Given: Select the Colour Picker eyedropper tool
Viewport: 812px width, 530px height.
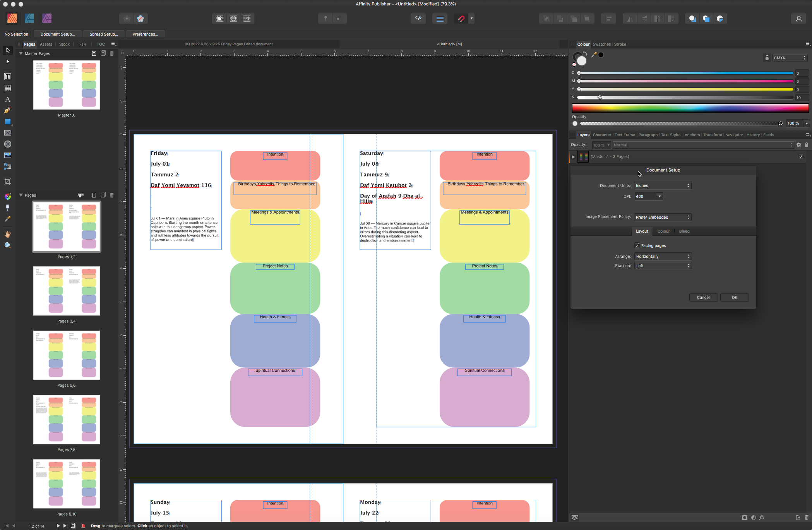Looking at the screenshot, I should (8, 219).
